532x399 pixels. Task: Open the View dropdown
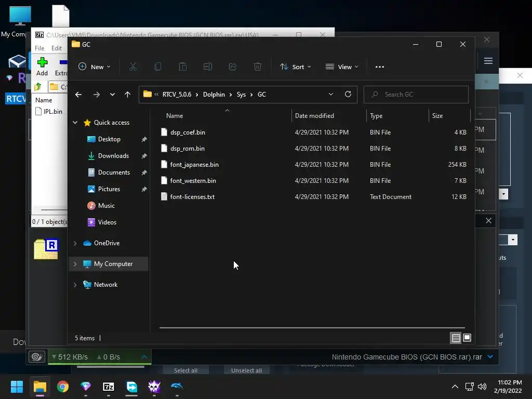[342, 67]
